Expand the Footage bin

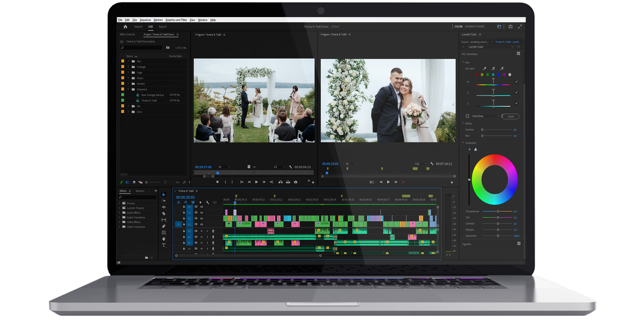[128, 67]
